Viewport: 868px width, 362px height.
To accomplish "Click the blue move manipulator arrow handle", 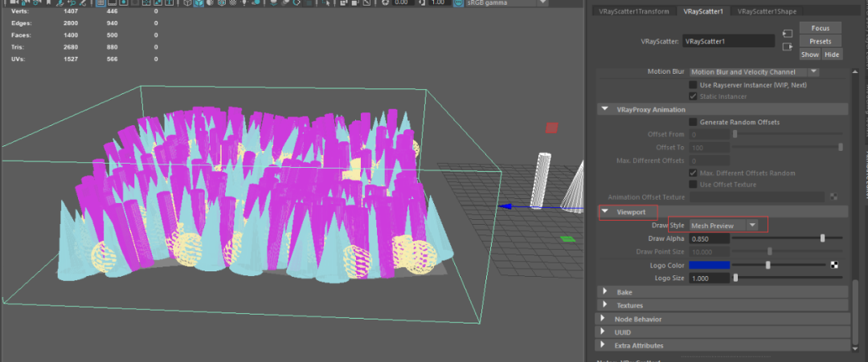I will (506, 206).
